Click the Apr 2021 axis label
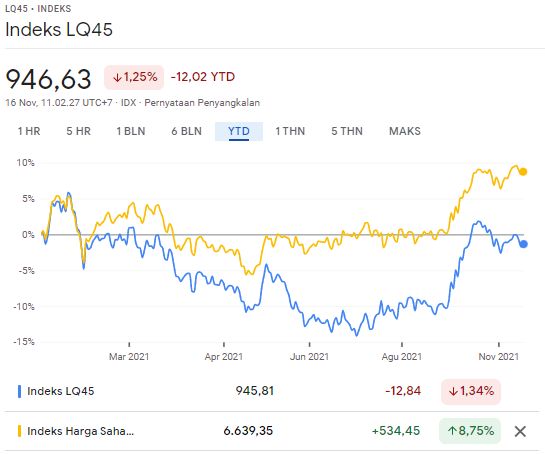The width and height of the screenshot is (545, 454). (224, 357)
